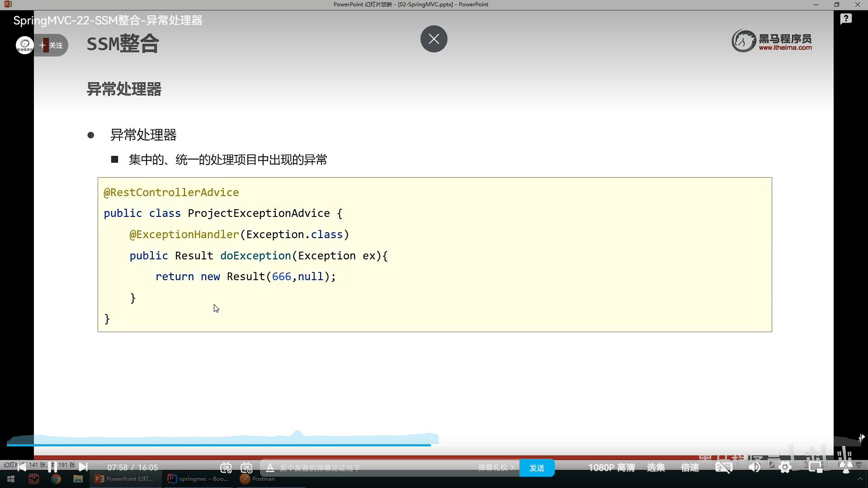Image resolution: width=868 pixels, height=488 pixels.
Task: Open the 1080P 高清 quality selector
Action: coord(611,468)
